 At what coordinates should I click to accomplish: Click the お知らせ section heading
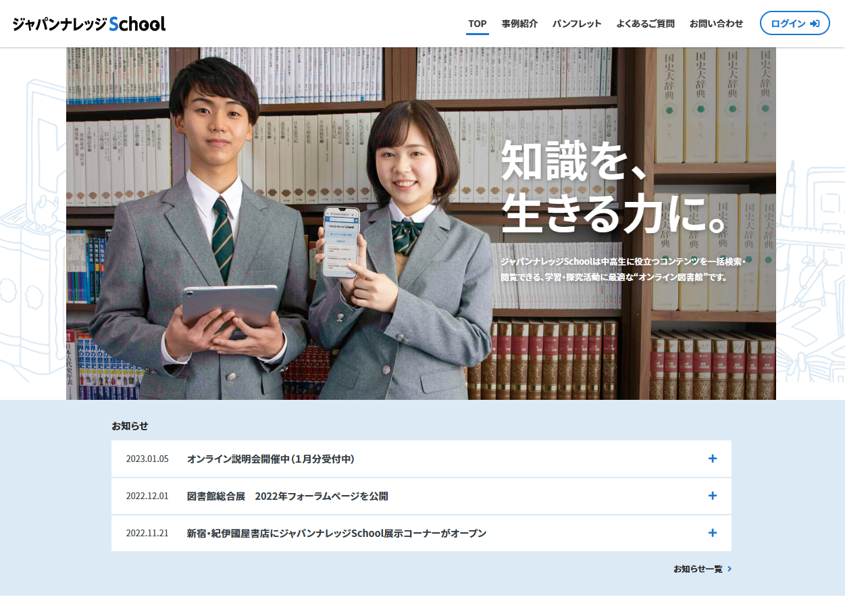point(130,426)
